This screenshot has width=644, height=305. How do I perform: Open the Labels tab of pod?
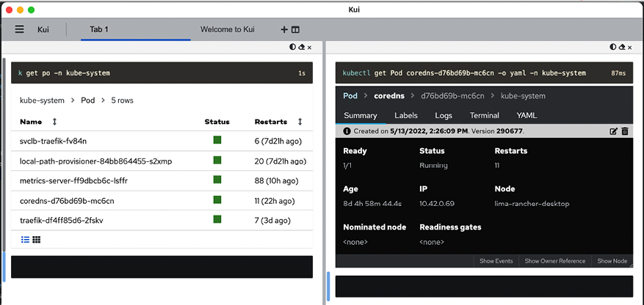point(406,116)
